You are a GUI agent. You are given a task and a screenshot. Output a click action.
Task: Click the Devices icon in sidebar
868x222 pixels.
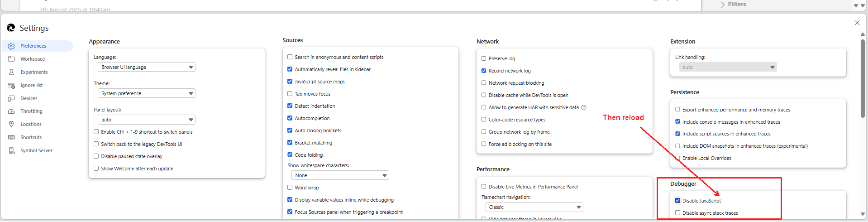click(x=11, y=98)
